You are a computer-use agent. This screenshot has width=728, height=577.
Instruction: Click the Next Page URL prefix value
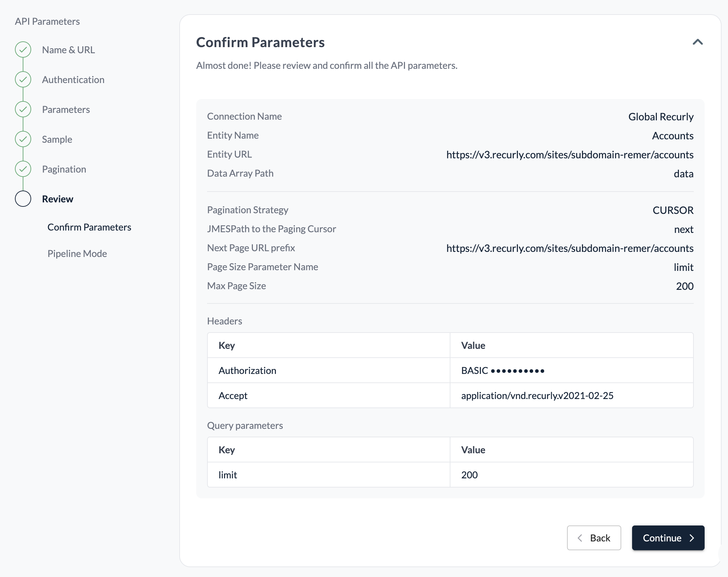tap(570, 248)
